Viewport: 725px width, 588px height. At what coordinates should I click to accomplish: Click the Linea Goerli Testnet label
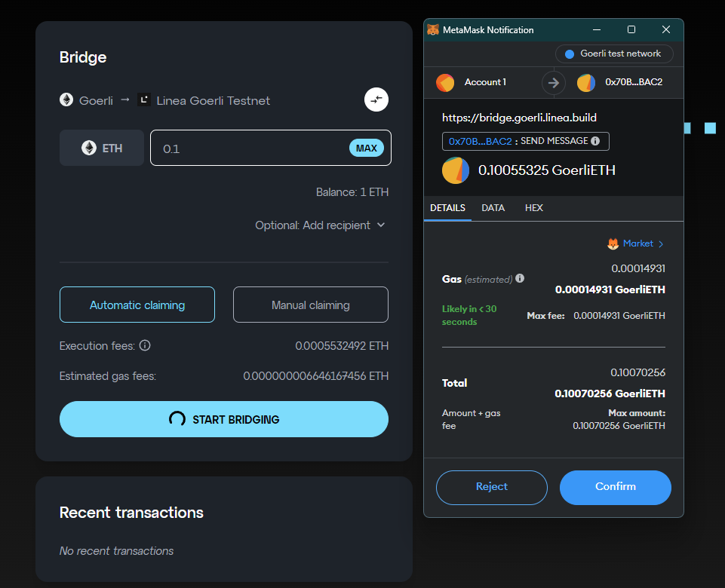pos(214,101)
